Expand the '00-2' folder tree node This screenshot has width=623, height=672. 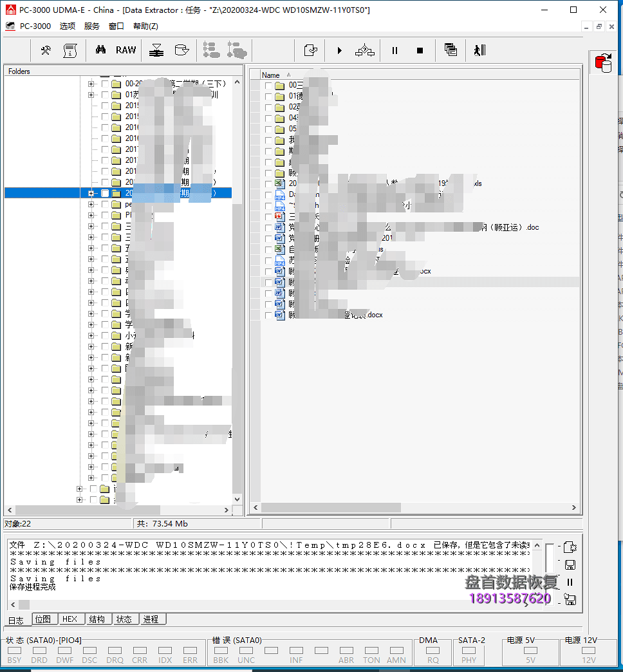(x=91, y=84)
